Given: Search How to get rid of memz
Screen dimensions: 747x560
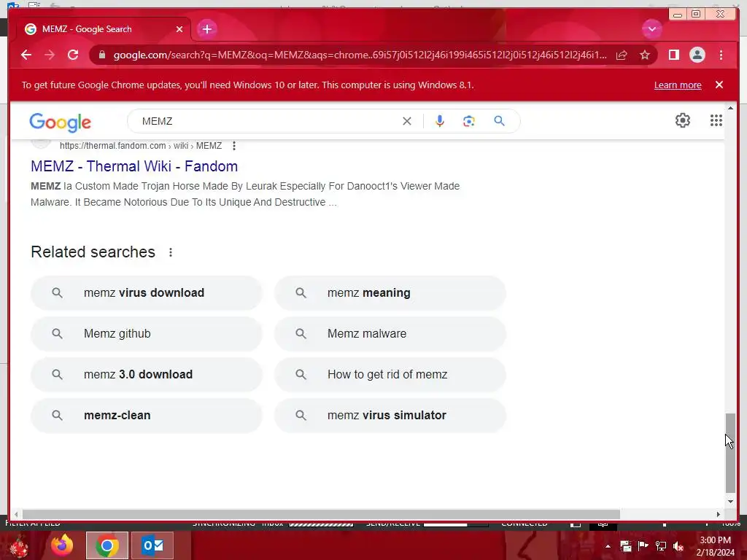Looking at the screenshot, I should (x=390, y=375).
